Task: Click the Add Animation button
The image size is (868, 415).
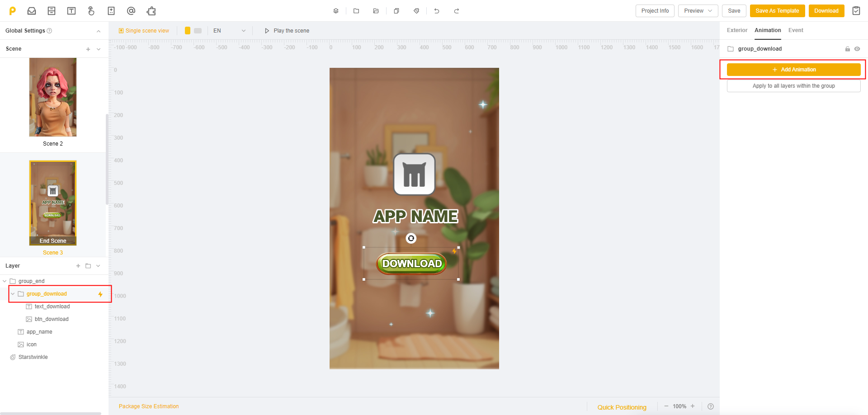Action: (794, 70)
